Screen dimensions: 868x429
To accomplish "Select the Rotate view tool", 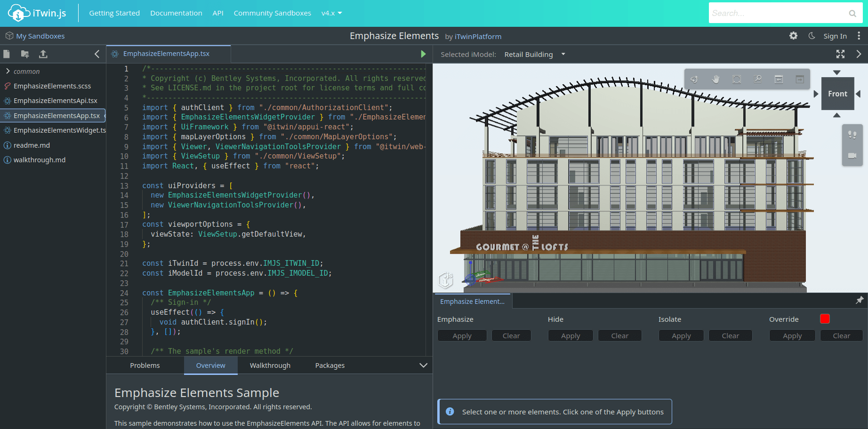I will 694,79.
